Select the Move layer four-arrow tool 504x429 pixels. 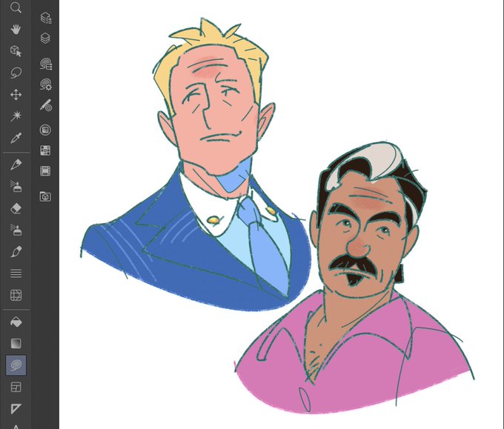[16, 95]
